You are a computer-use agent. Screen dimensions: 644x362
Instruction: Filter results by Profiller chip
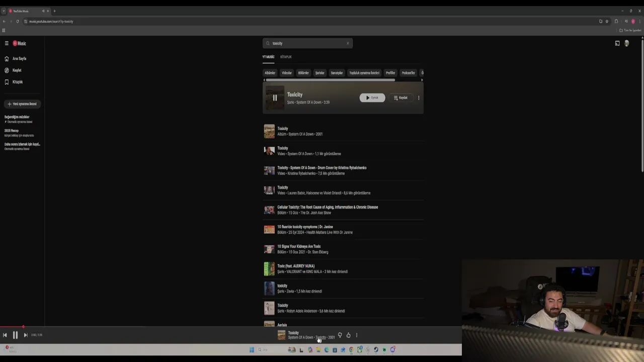point(390,73)
